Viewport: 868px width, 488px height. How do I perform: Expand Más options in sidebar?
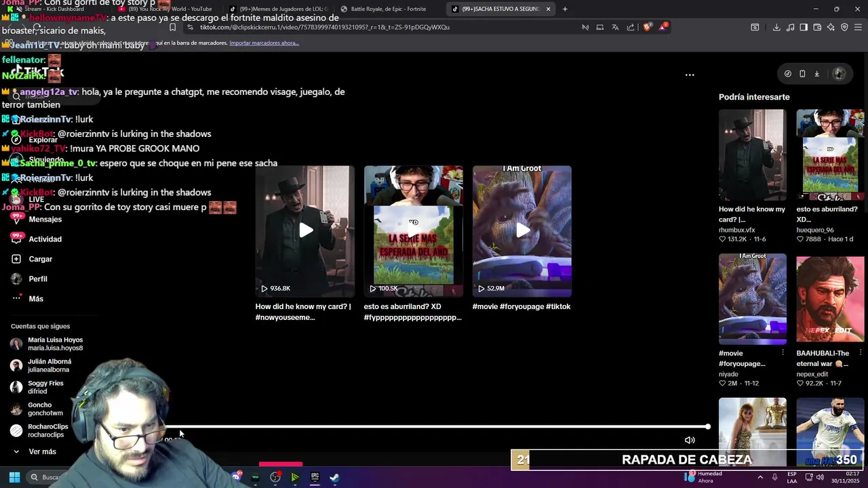(x=35, y=298)
